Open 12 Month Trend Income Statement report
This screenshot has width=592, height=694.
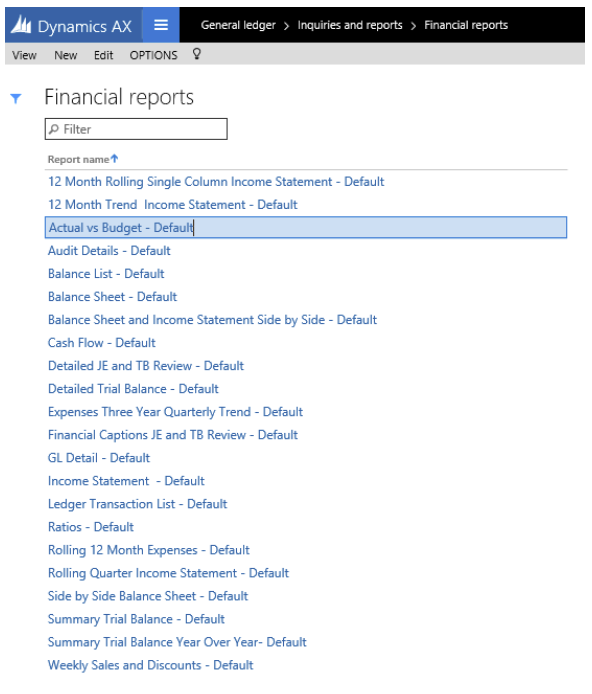click(173, 205)
